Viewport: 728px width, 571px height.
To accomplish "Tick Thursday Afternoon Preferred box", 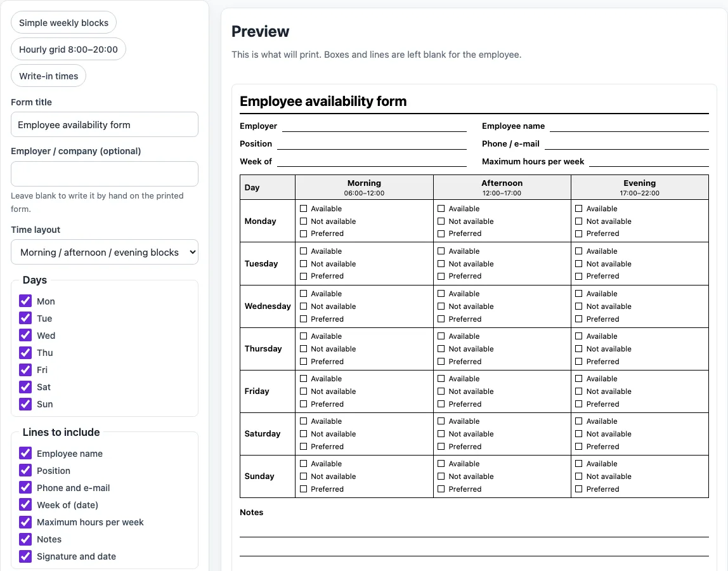I will tap(441, 362).
